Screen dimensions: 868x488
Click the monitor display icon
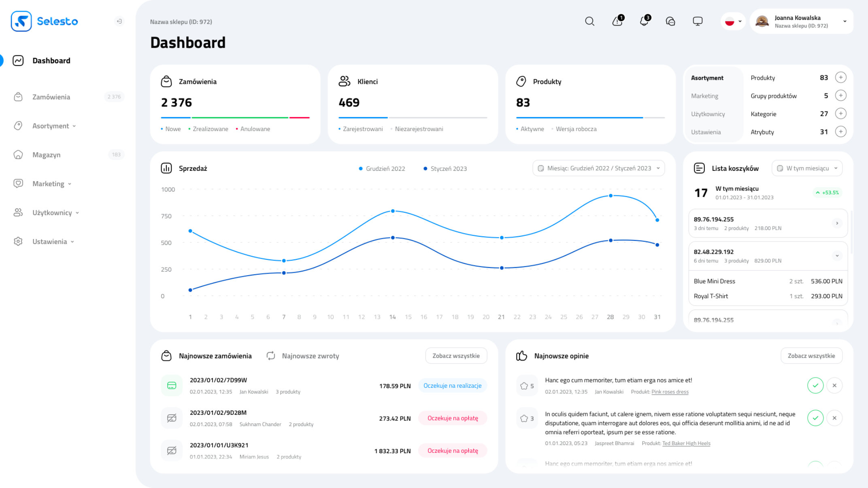point(698,21)
